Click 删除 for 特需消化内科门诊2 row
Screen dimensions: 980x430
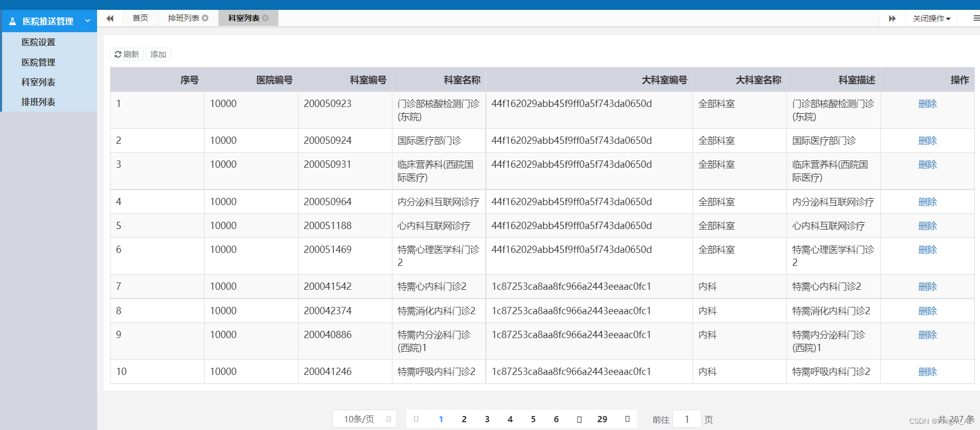(927, 311)
